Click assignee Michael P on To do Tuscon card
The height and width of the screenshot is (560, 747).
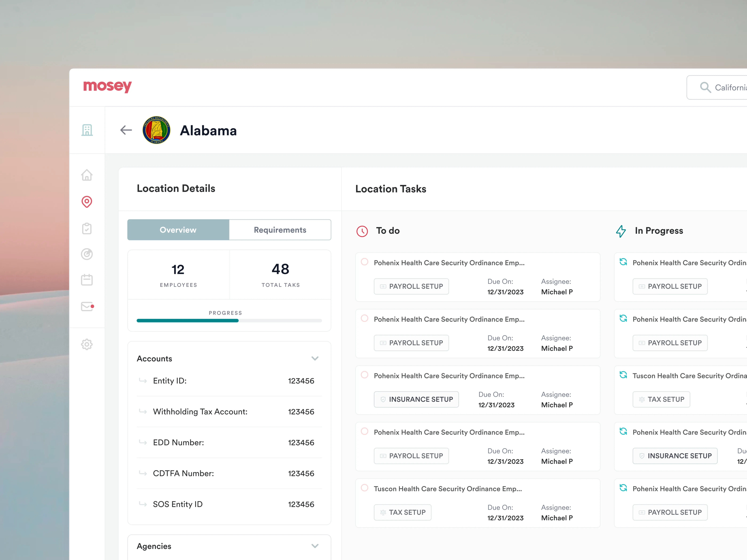click(557, 518)
